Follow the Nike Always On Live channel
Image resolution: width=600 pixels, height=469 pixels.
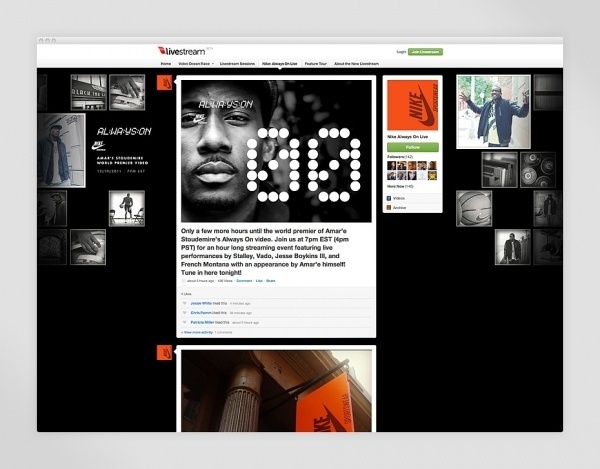[x=412, y=147]
